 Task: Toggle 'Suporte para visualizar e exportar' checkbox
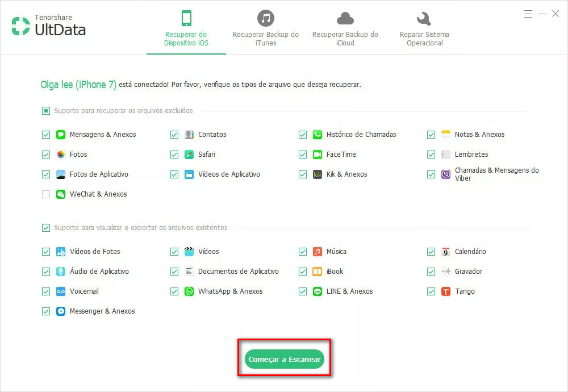pos(46,228)
